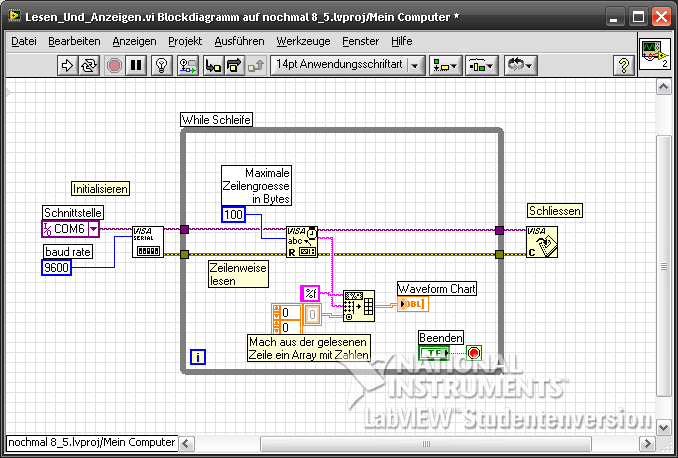Click the vertical scrollbar down arrow
The height and width of the screenshot is (458, 678).
[x=663, y=428]
